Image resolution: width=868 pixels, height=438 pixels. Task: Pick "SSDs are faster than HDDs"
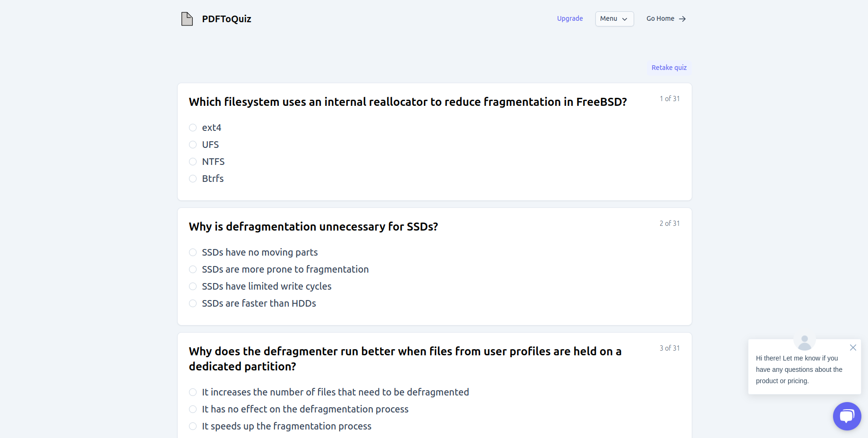point(193,303)
